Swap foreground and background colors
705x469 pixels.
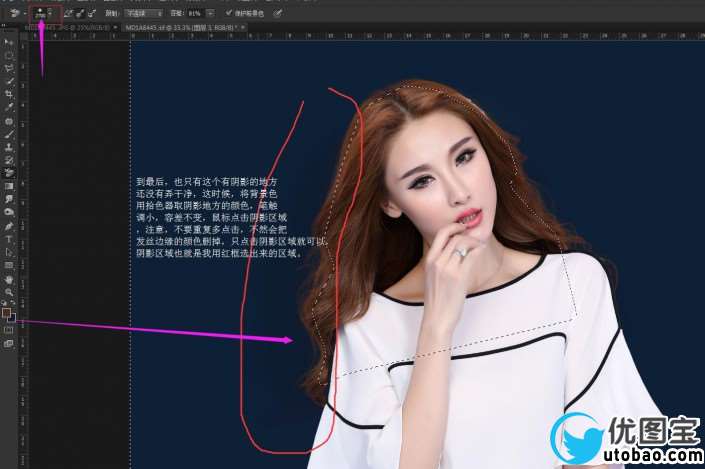[x=13, y=303]
